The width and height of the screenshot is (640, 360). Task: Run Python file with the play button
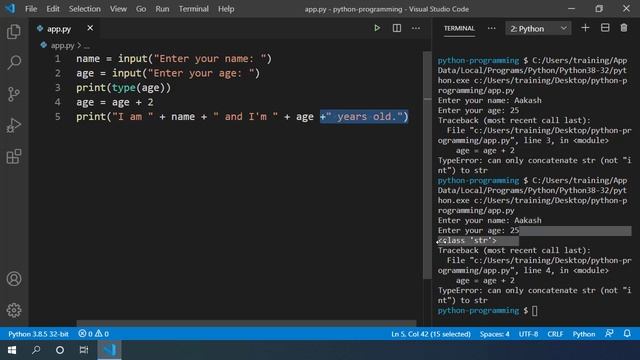coord(377,28)
